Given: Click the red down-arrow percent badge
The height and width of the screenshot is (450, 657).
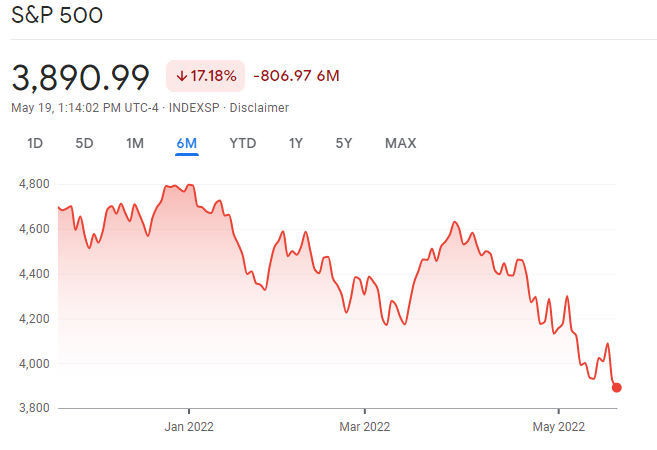Looking at the screenshot, I should tap(204, 77).
